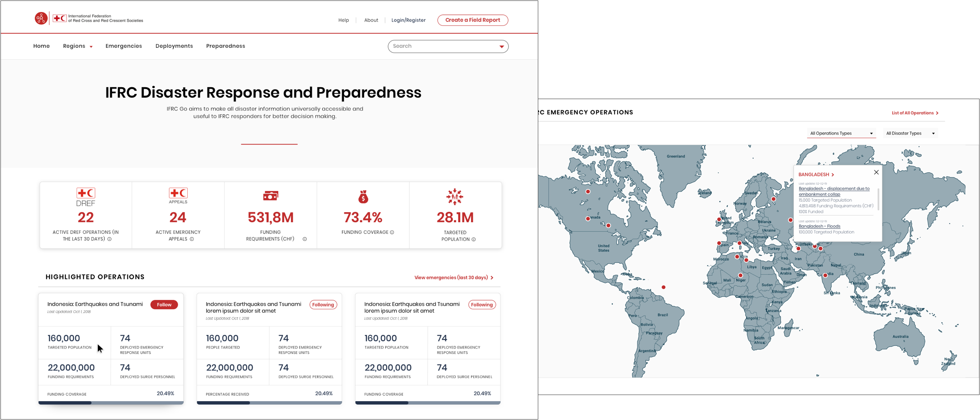Open Bangladesh displacement due to embankment collapse link
This screenshot has width=980, height=420.
tap(834, 192)
